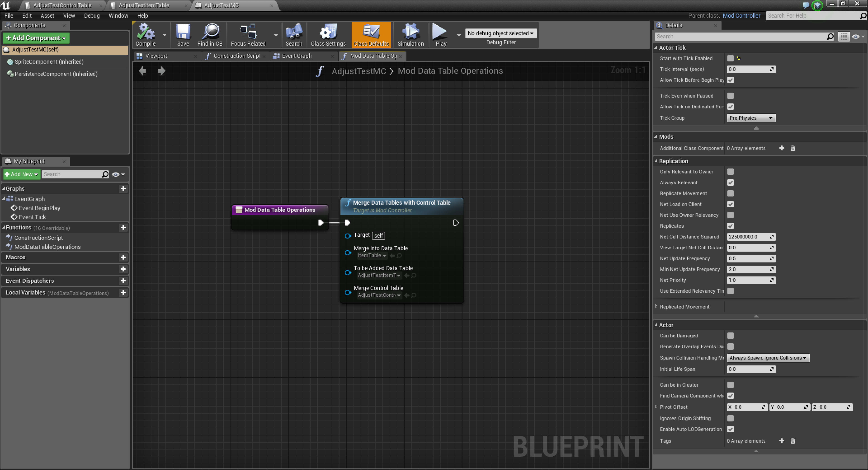Open the Mod Controller parent class link
The height and width of the screenshot is (470, 868).
pos(741,16)
